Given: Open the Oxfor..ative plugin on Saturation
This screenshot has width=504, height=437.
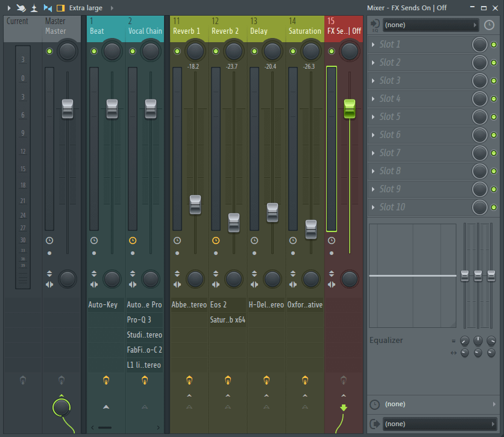Looking at the screenshot, I should (x=305, y=305).
